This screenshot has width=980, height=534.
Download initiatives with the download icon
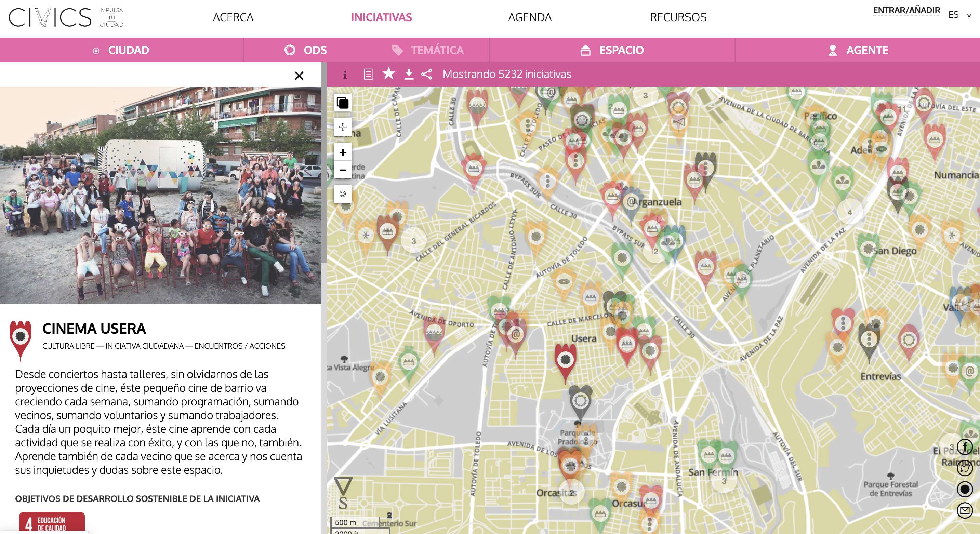pyautogui.click(x=409, y=74)
